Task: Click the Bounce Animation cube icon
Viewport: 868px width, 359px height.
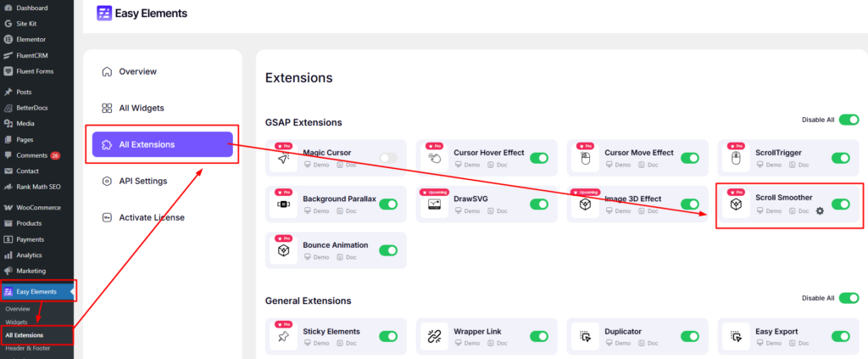Action: click(x=283, y=251)
